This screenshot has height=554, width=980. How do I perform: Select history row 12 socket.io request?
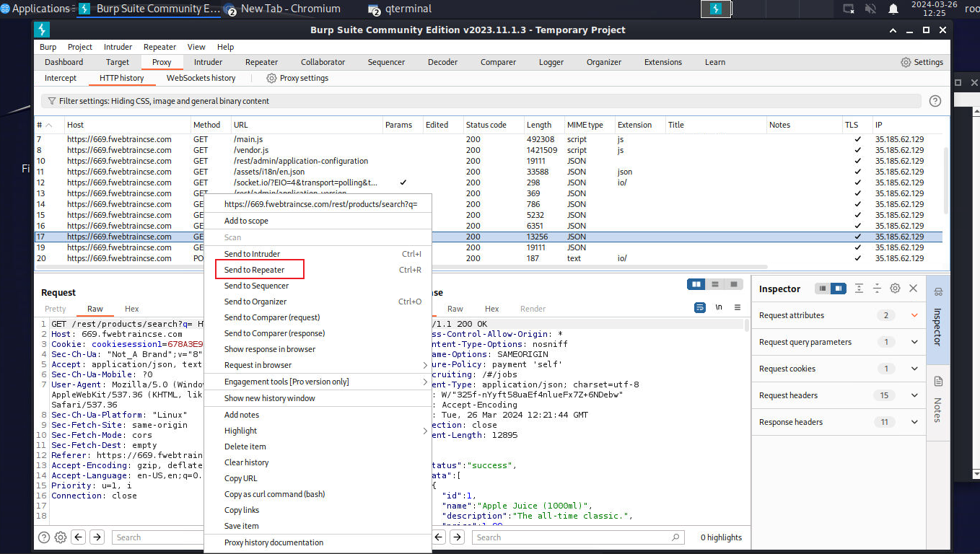(x=488, y=183)
